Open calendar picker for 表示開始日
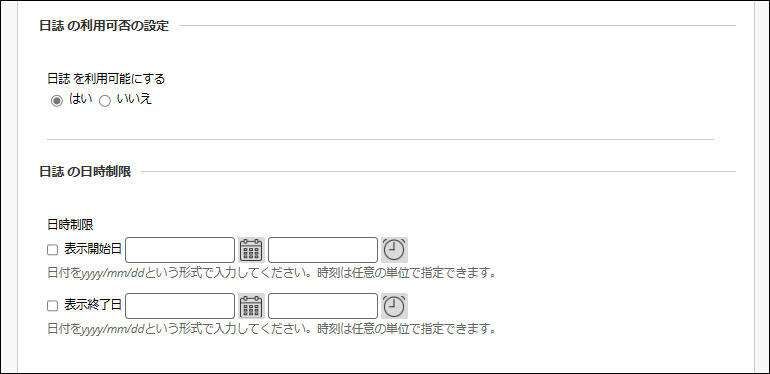The width and height of the screenshot is (770, 374). (251, 250)
